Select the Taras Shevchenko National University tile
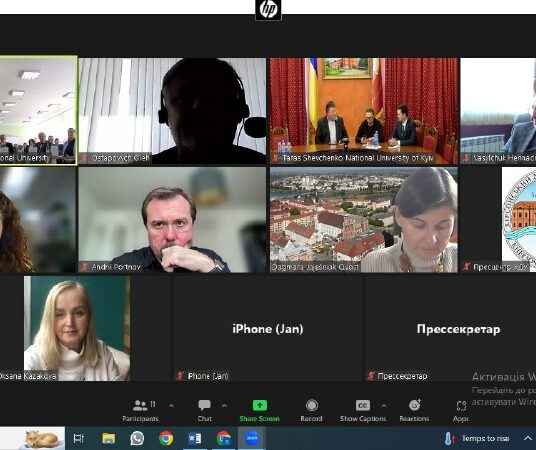This screenshot has width=536, height=450. point(364,111)
